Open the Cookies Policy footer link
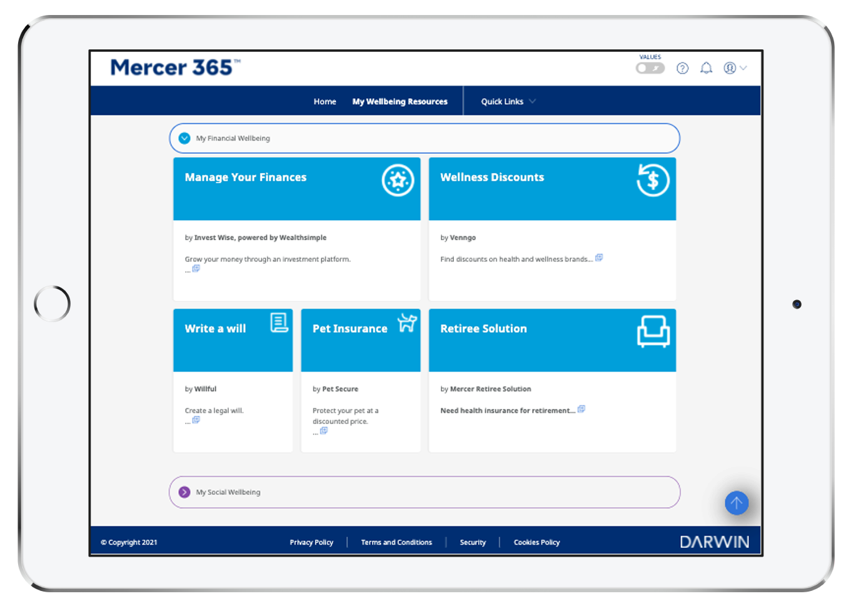851x616 pixels. coord(536,542)
